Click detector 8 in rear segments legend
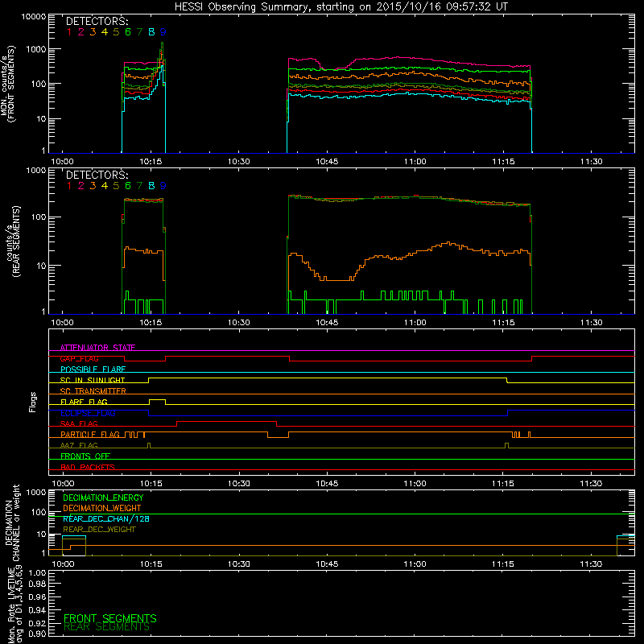Screen dimensions: 644x644 151,186
